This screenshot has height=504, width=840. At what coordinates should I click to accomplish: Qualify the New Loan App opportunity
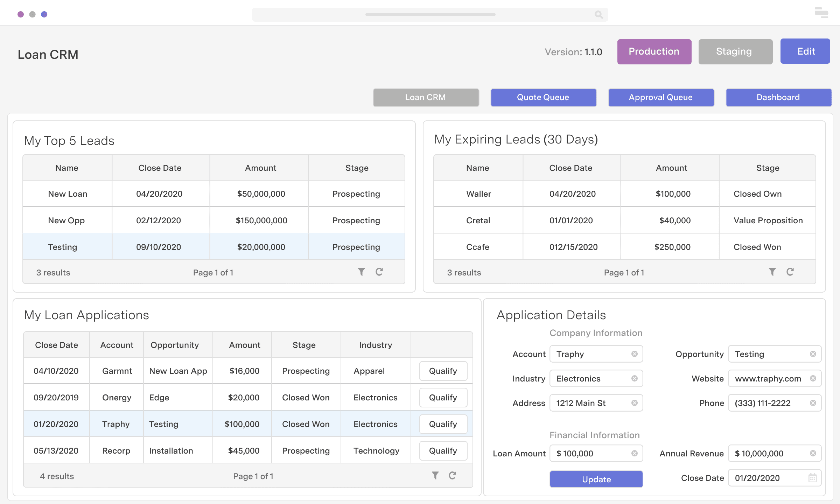pos(443,371)
